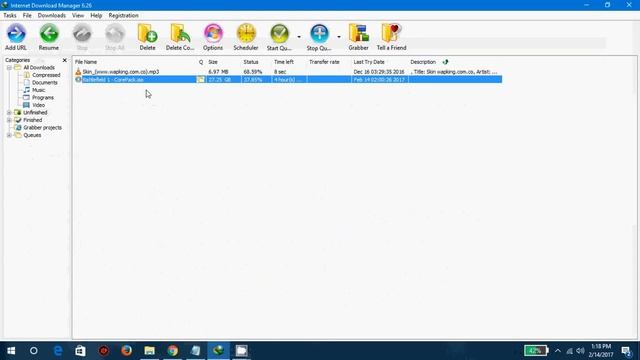Open Stop Queue dropdown arrow

(x=339, y=37)
